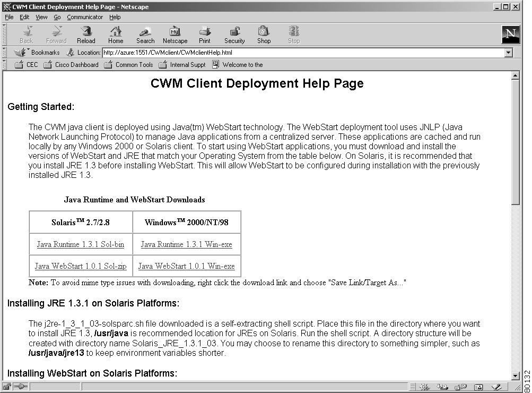Open the View menu
The width and height of the screenshot is (532, 393).
(x=41, y=17)
